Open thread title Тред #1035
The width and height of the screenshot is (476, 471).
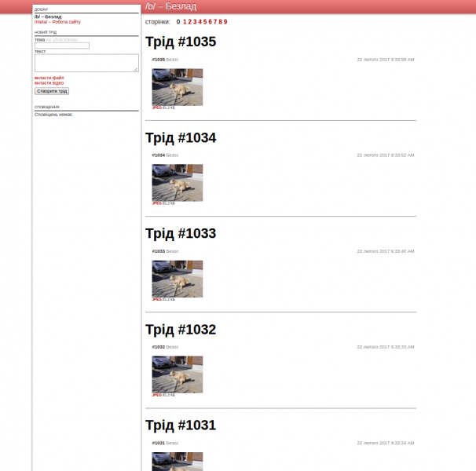tap(181, 42)
